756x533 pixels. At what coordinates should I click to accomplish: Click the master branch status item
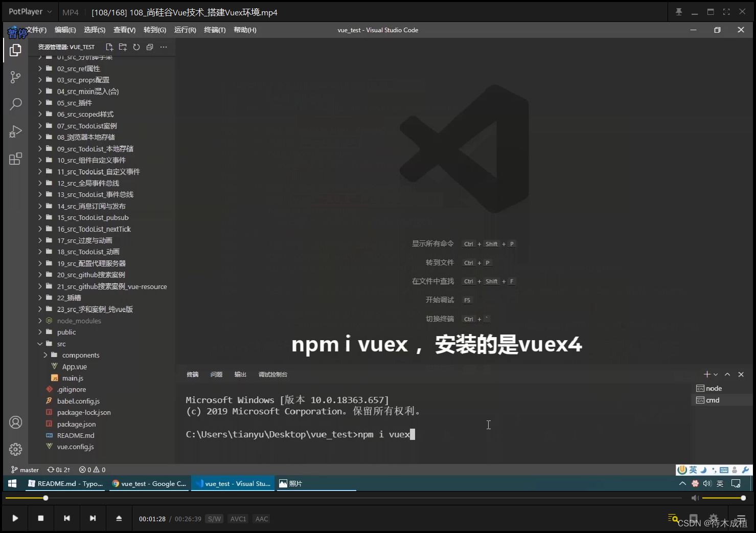[x=25, y=470]
